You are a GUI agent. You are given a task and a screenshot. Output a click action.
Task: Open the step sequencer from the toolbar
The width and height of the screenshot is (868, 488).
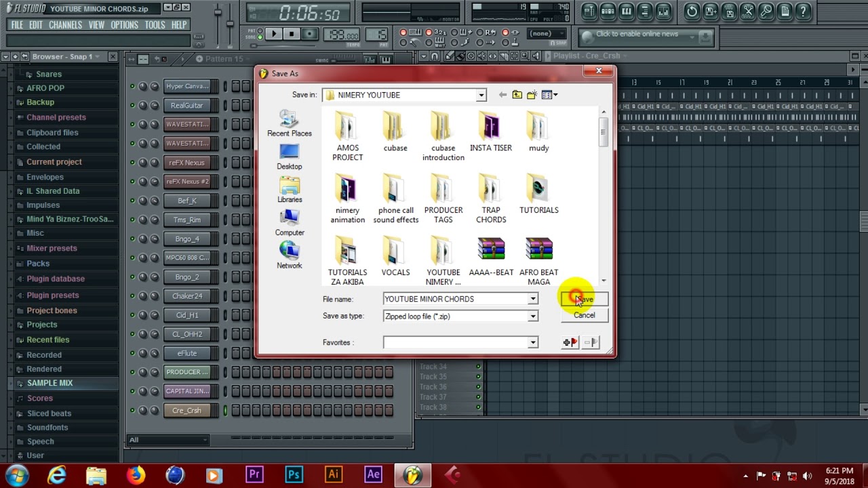point(608,11)
